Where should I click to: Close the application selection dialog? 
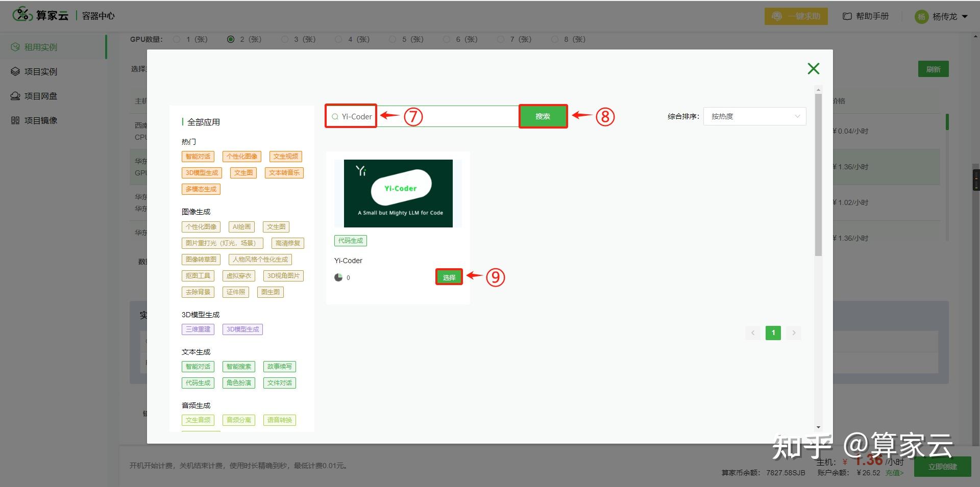coord(814,69)
